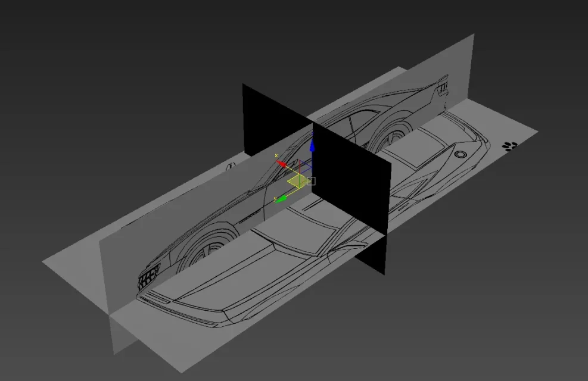Click the tail light on the side-view blueprint
This screenshot has width=588, height=381.
click(443, 88)
